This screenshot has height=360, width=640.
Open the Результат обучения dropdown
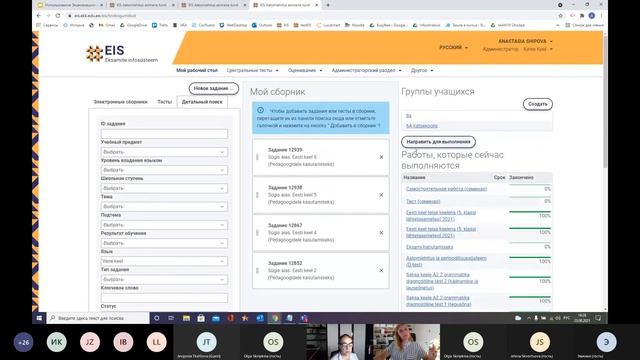[164, 243]
